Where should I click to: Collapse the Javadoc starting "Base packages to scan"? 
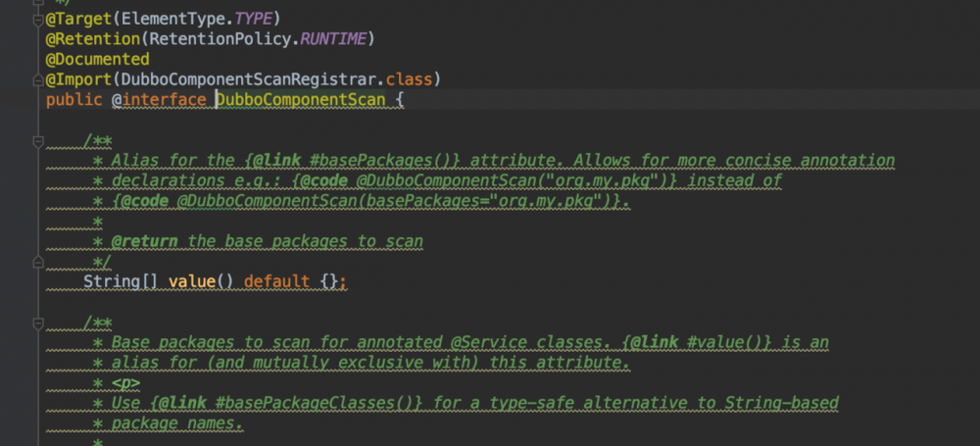point(38,323)
